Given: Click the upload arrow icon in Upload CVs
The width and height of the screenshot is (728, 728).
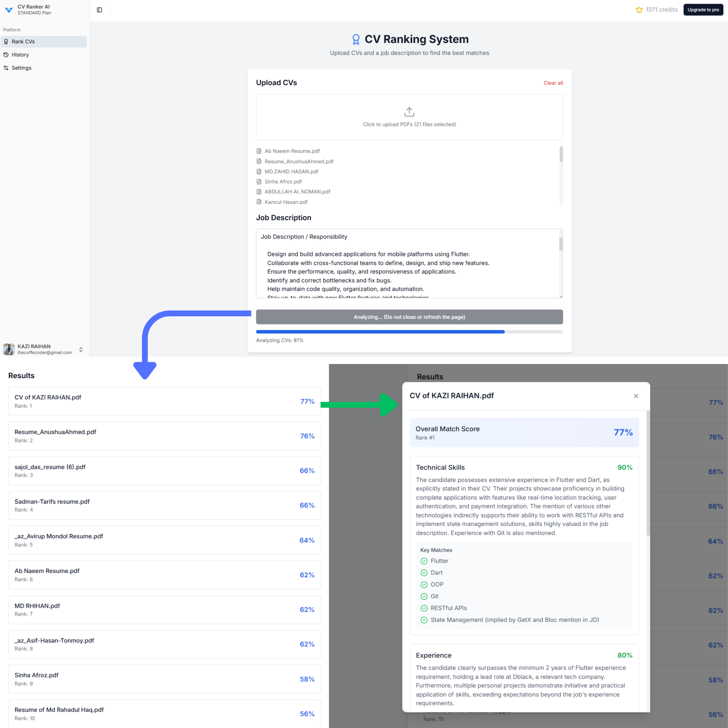Looking at the screenshot, I should [x=409, y=111].
